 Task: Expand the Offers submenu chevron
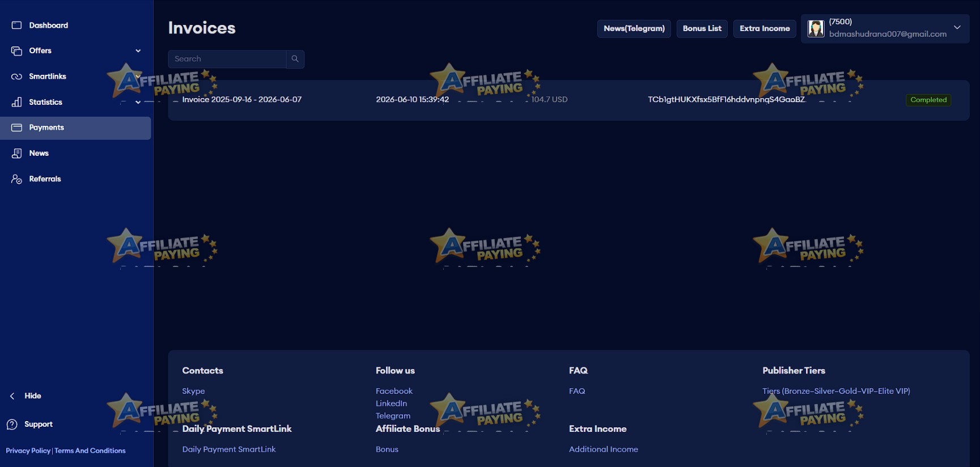click(138, 51)
